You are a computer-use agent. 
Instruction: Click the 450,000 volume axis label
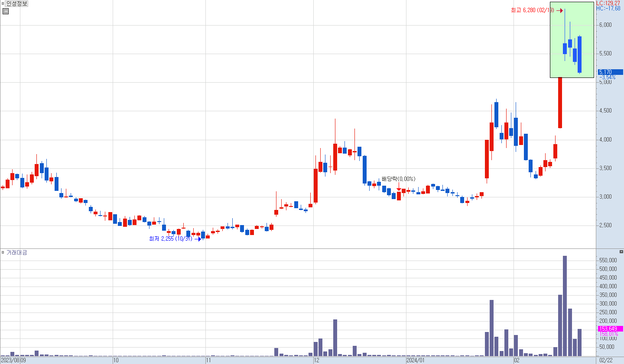608,278
